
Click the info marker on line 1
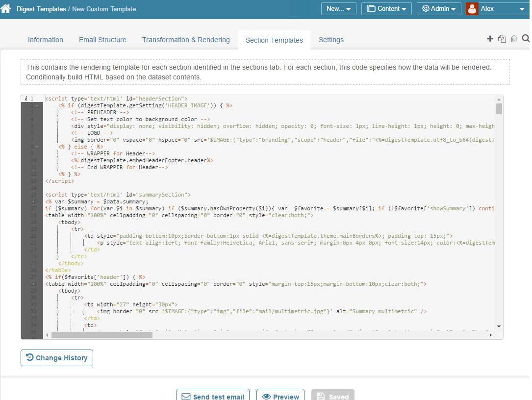25,99
